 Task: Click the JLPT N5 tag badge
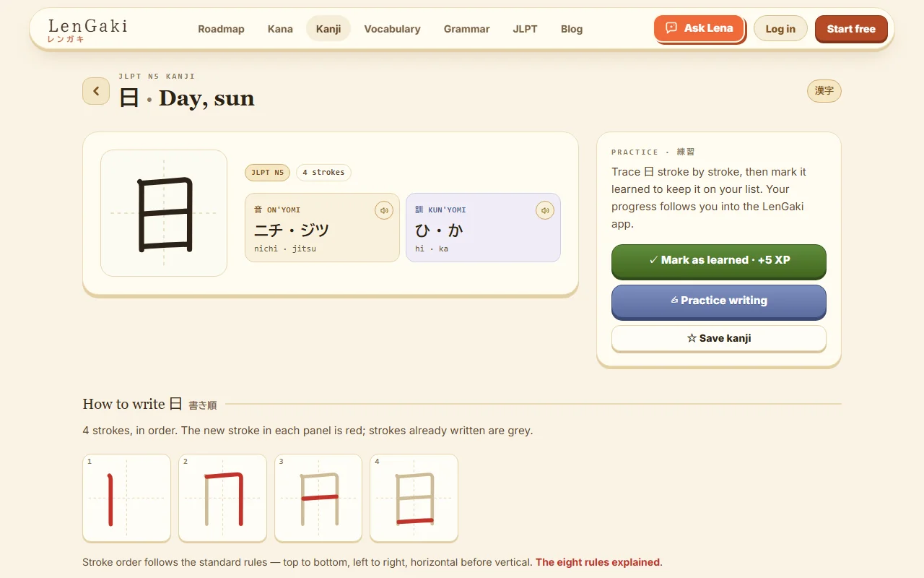tap(267, 173)
